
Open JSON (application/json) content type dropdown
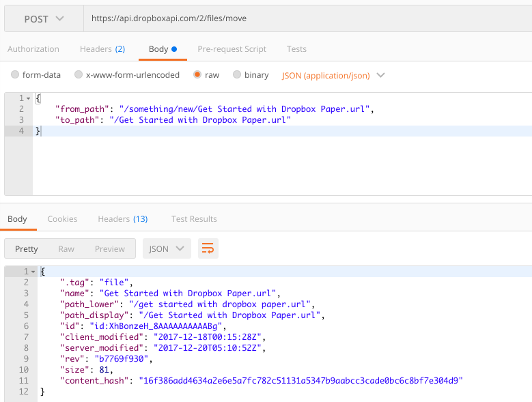[333, 76]
